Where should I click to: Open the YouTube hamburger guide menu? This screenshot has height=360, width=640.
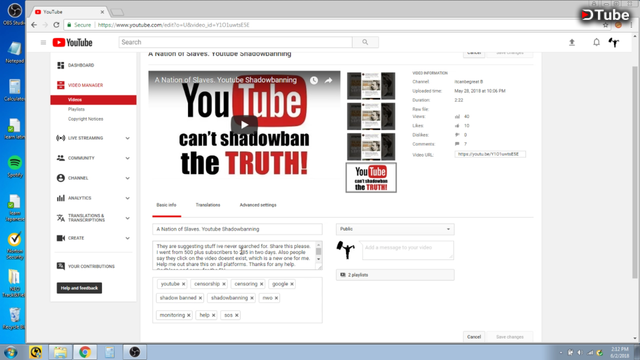(x=43, y=42)
